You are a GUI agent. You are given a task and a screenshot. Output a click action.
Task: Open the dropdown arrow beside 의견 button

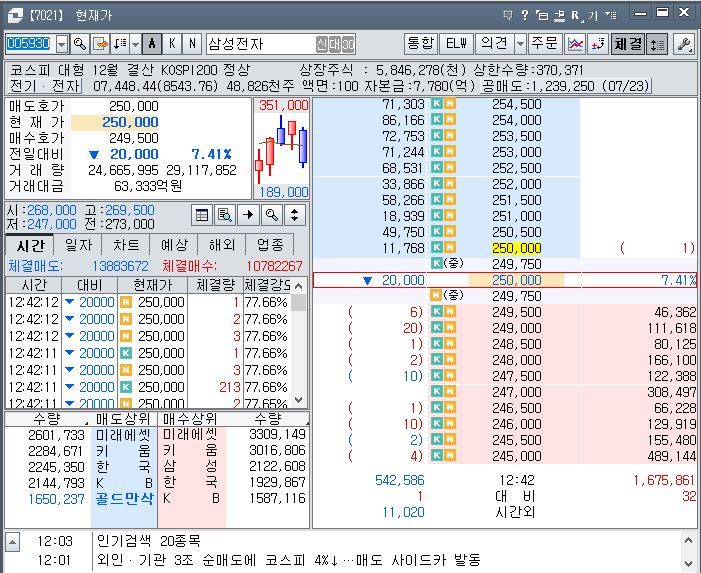(520, 44)
